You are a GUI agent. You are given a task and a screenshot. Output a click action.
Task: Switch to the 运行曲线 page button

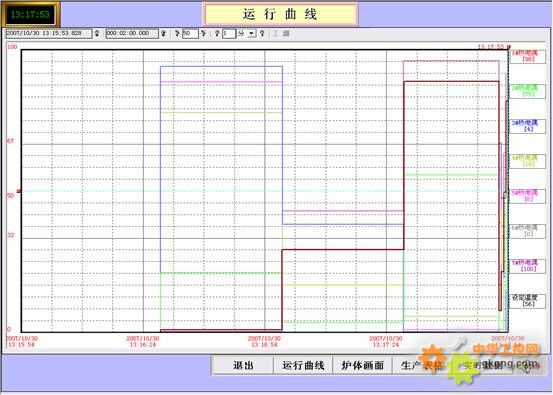coord(303,365)
